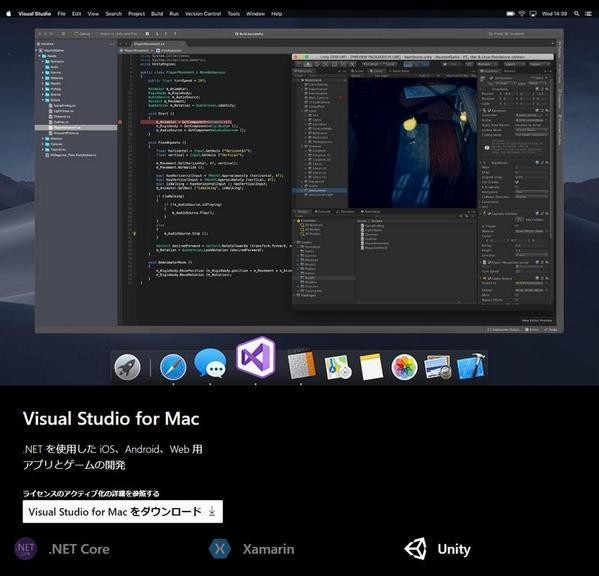This screenshot has width=599, height=576.
Task: Select the Xamarin tab
Action: tap(252, 549)
